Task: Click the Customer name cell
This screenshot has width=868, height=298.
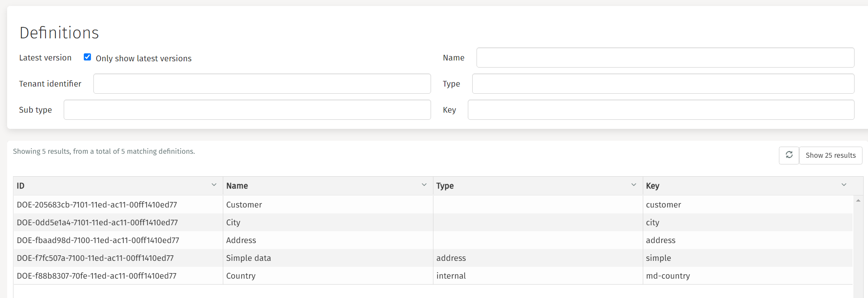Action: point(328,205)
